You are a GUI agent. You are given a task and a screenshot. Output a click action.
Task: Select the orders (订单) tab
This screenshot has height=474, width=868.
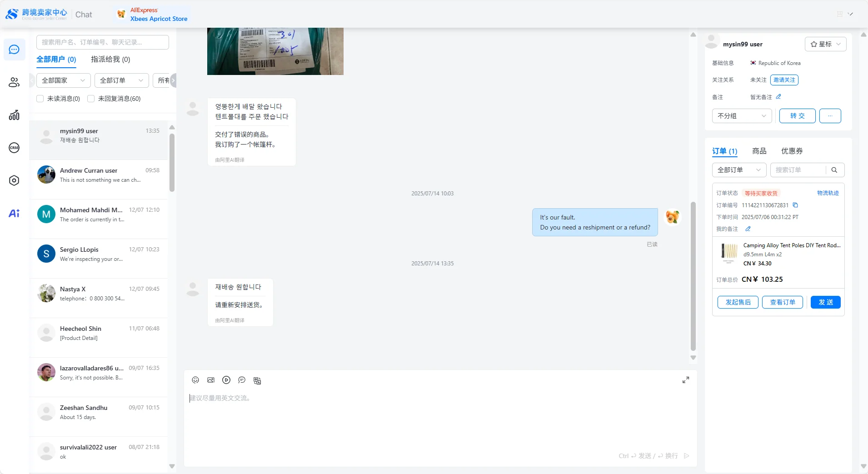click(x=725, y=151)
